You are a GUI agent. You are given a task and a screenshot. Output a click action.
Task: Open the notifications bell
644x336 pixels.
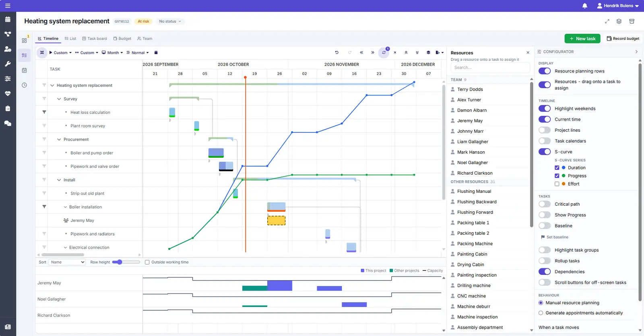[x=585, y=6]
